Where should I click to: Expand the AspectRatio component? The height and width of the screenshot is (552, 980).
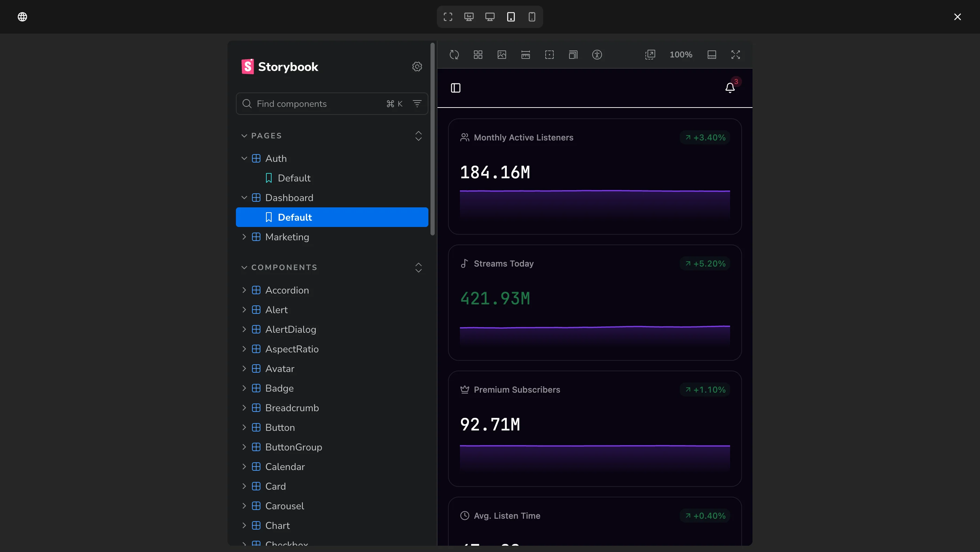[x=332, y=349]
